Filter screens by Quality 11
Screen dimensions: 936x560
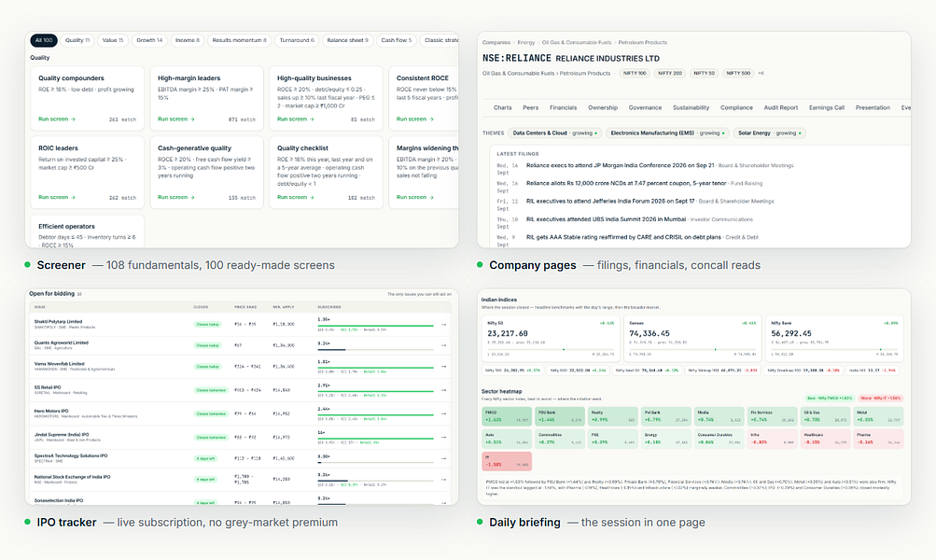pos(77,40)
